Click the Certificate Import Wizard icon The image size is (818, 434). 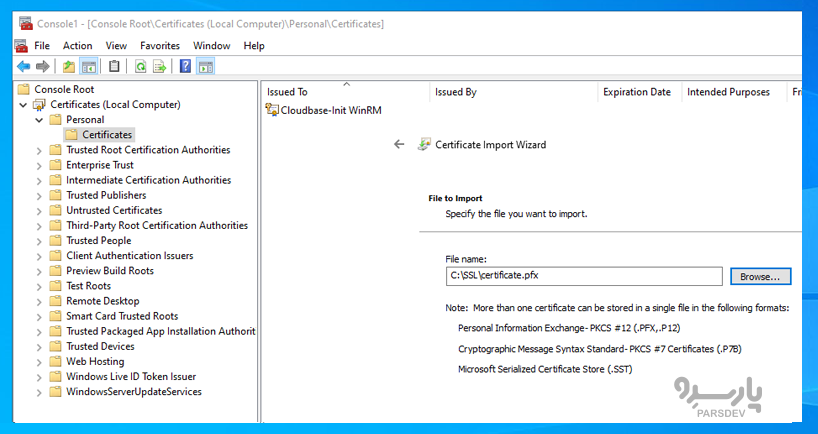424,144
